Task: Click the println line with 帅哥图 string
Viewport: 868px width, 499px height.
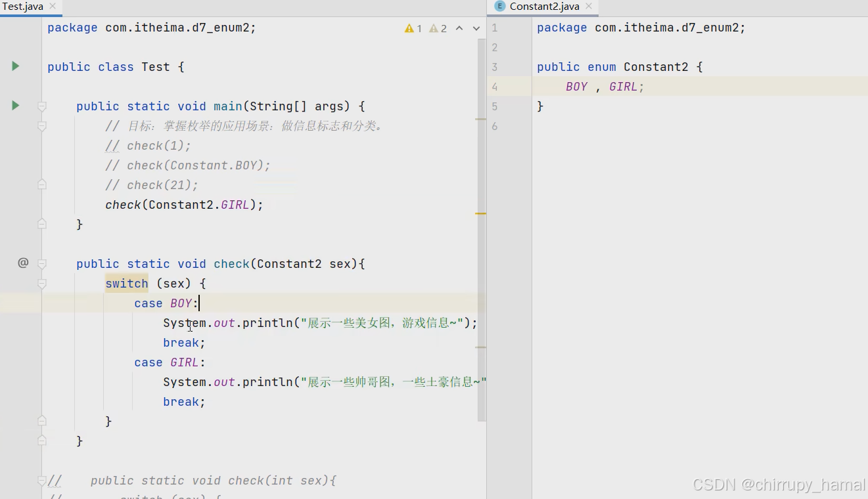Action: 325,382
